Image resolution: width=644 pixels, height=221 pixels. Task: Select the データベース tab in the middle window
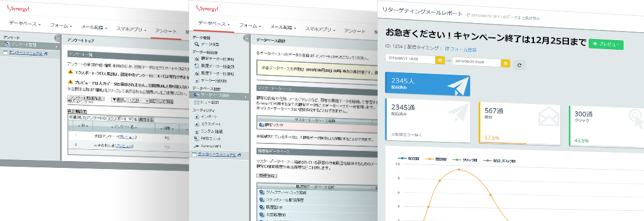coord(213,24)
